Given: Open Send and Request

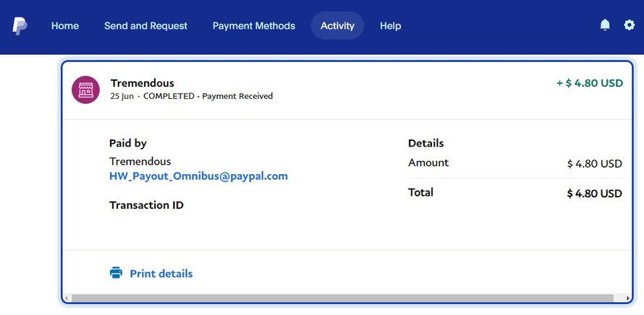Looking at the screenshot, I should [x=145, y=26].
